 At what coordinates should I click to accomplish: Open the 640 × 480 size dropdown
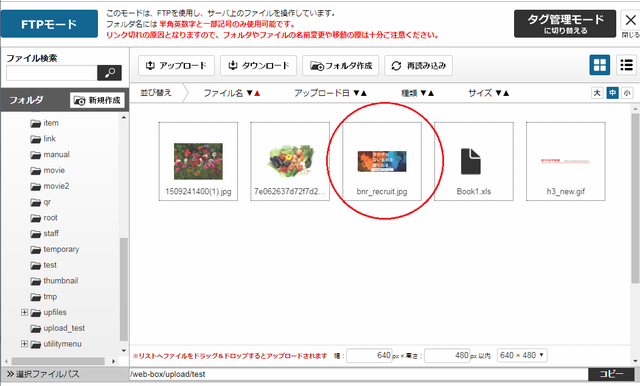pyautogui.click(x=522, y=355)
